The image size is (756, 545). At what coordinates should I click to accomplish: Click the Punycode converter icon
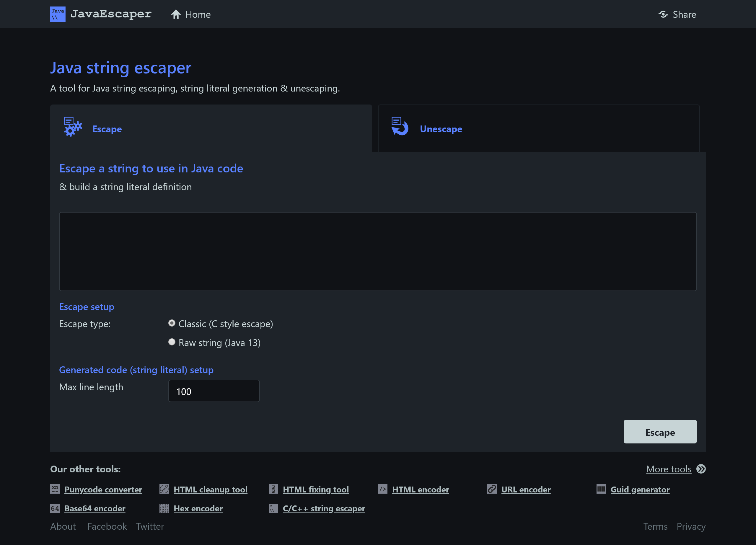click(x=55, y=489)
